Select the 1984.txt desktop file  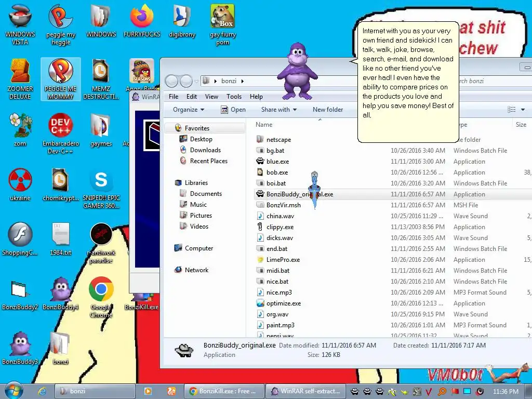click(61, 238)
